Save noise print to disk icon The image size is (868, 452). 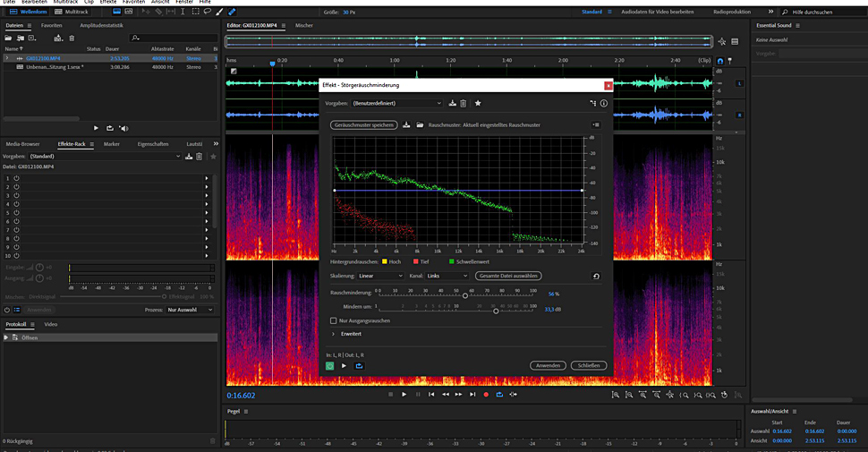406,124
